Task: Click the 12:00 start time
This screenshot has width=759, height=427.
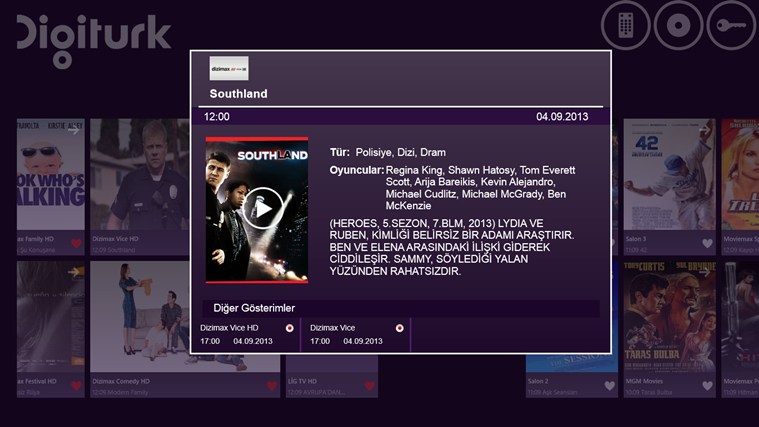Action: tap(216, 117)
